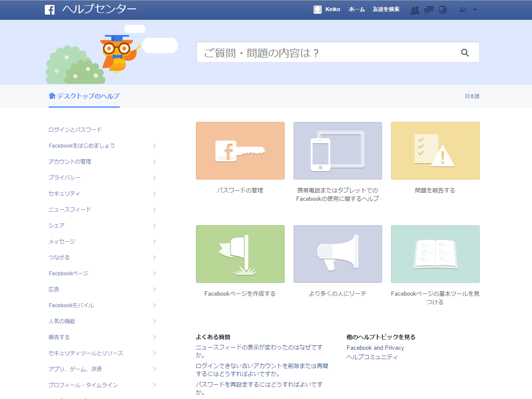Expand the 広告 chevron
Screen dimensions: 532x399
[x=154, y=289]
